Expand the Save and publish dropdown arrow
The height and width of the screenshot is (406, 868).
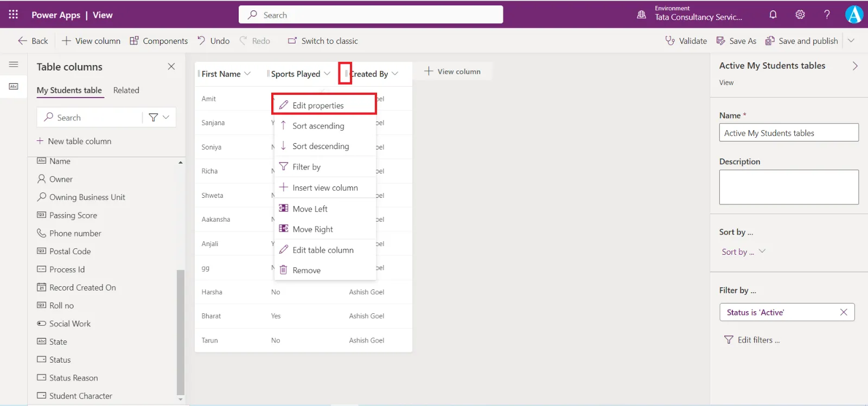tap(851, 41)
